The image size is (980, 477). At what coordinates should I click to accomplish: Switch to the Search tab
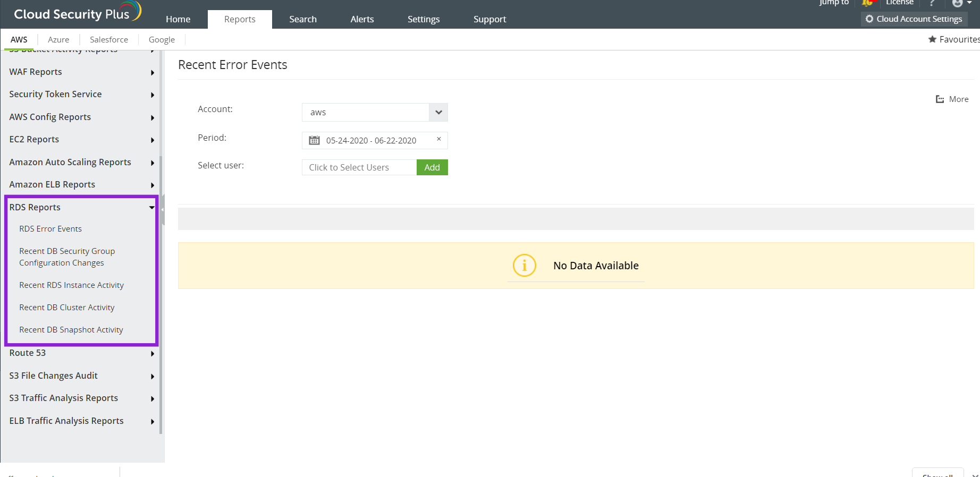pyautogui.click(x=303, y=19)
